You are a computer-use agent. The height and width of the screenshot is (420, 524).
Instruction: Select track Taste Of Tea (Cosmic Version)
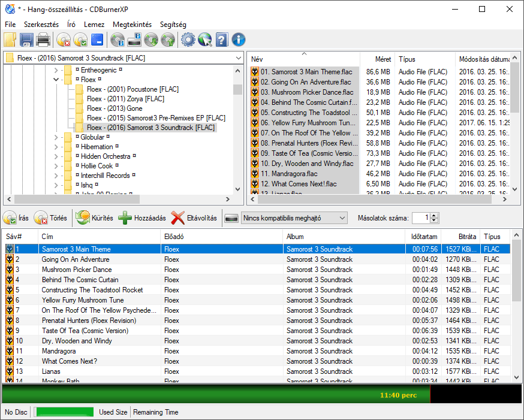[x=85, y=331]
